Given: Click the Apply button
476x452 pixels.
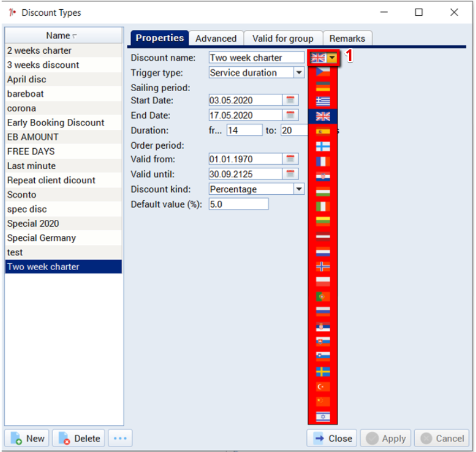Looking at the screenshot, I should (x=385, y=438).
